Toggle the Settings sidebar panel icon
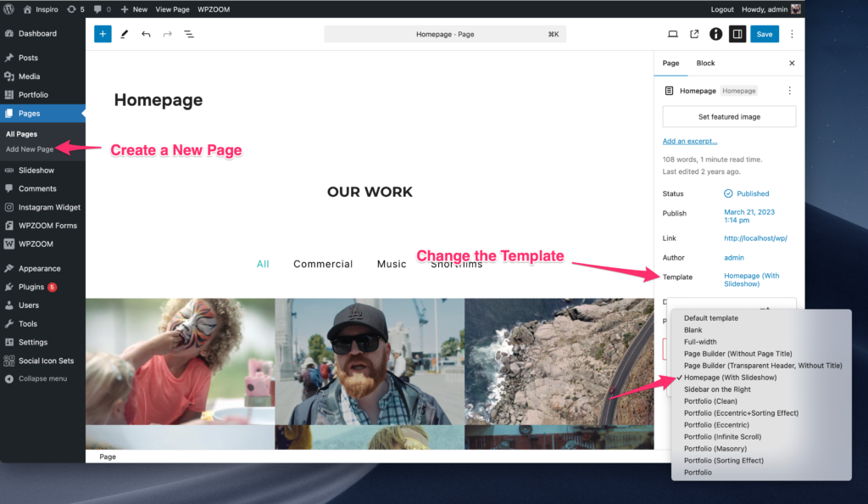Image resolution: width=868 pixels, height=504 pixels. pyautogui.click(x=737, y=34)
